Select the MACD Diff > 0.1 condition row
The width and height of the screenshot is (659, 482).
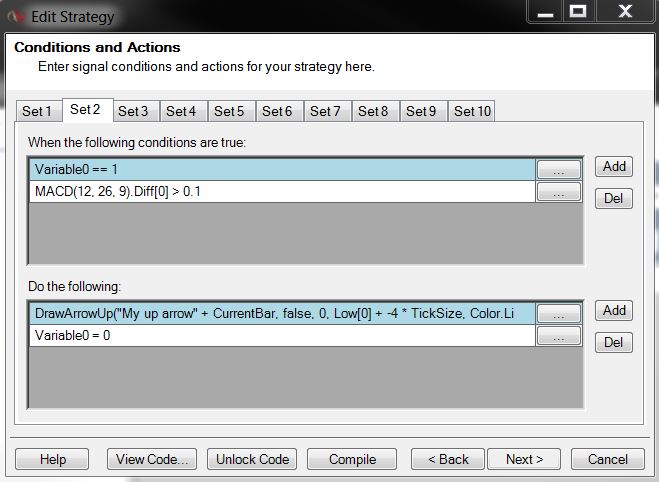(282, 192)
